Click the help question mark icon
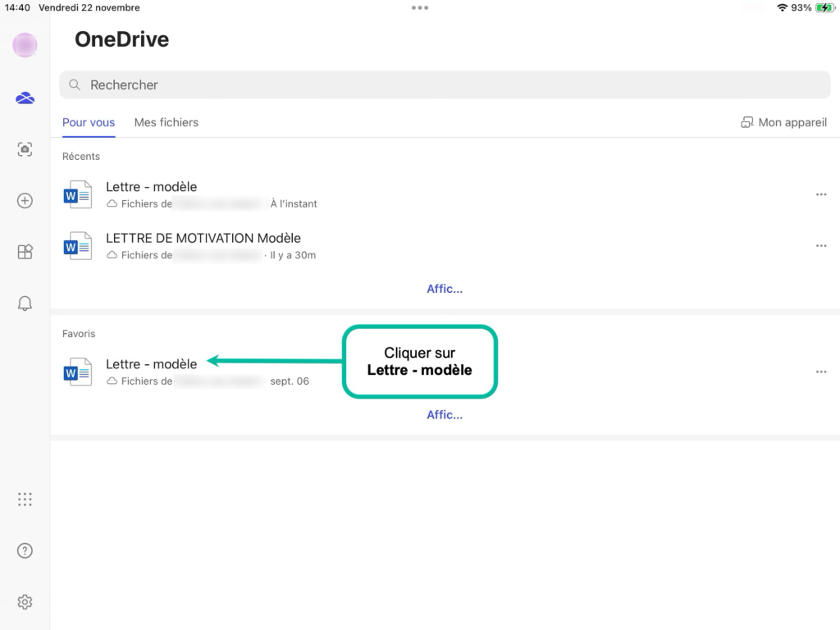This screenshot has width=840, height=630. pyautogui.click(x=25, y=550)
